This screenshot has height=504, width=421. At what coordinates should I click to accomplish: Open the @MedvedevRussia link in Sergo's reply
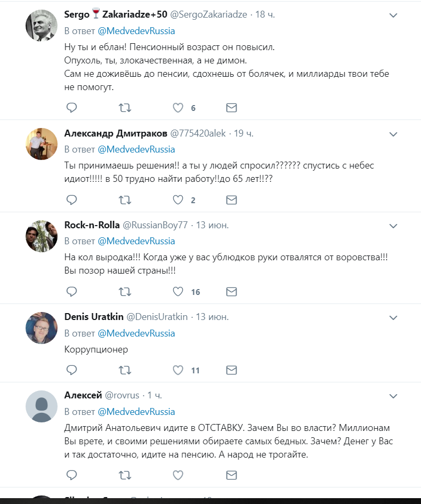pyautogui.click(x=136, y=31)
